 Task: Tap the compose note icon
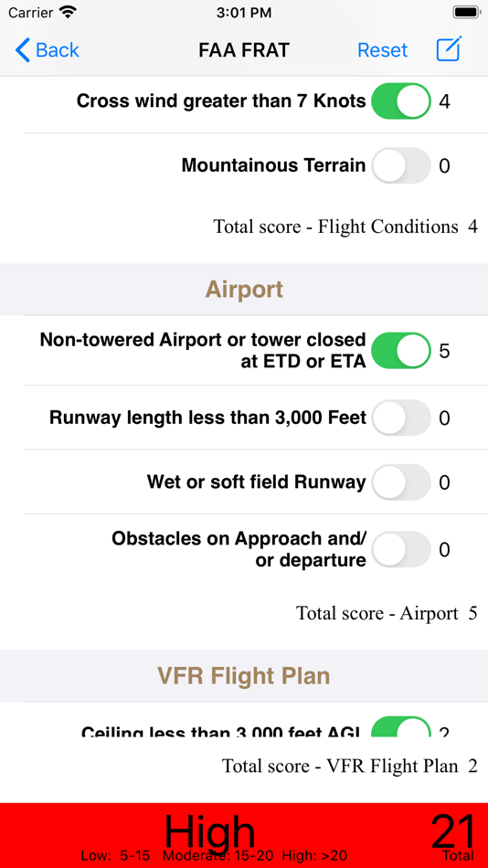tap(449, 50)
